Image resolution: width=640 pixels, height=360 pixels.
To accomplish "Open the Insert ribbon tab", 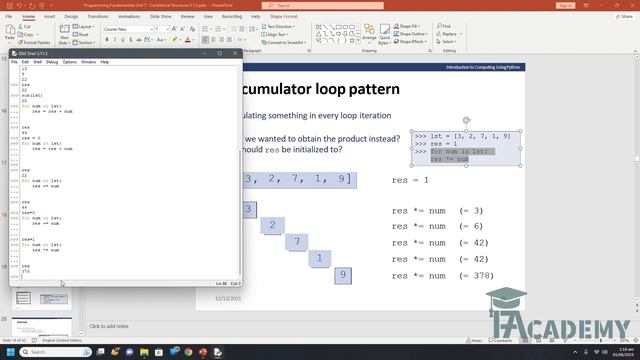I will [x=49, y=16].
